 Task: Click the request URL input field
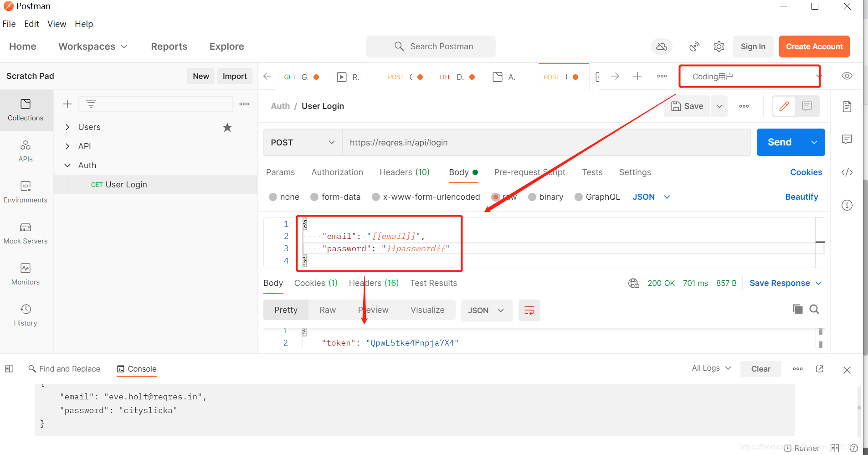[x=501, y=142]
